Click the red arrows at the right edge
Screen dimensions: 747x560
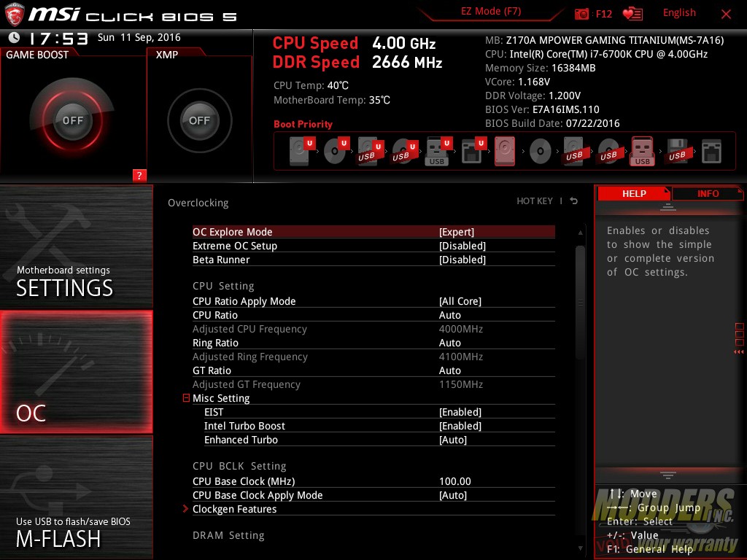coord(738,351)
